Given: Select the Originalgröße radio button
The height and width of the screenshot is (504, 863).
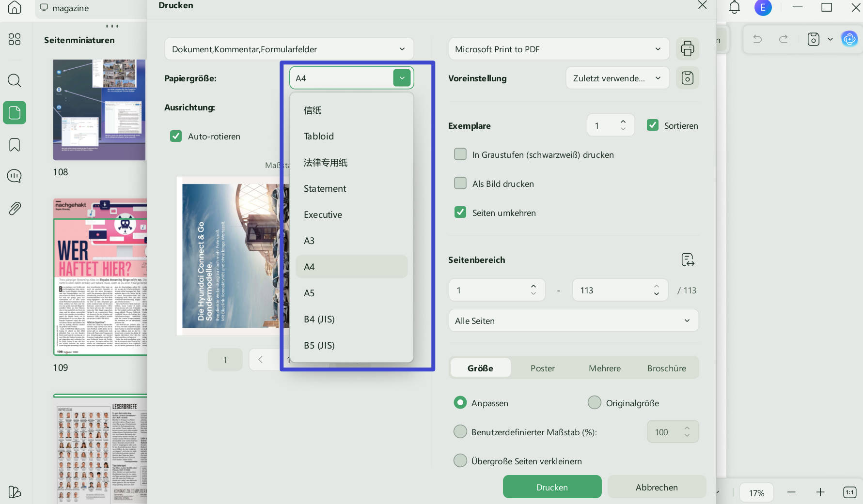Looking at the screenshot, I should (x=594, y=402).
